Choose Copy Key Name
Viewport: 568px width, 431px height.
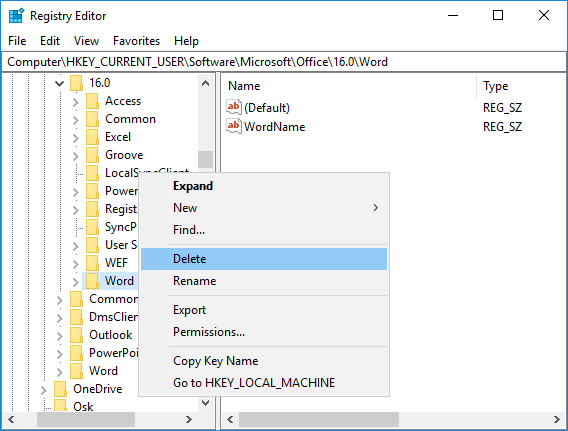(x=264, y=361)
